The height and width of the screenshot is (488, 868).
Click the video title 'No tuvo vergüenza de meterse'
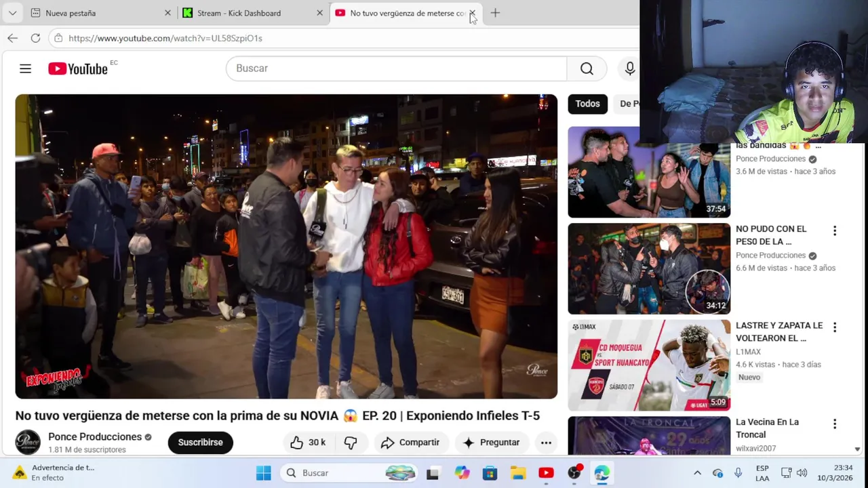click(x=277, y=416)
